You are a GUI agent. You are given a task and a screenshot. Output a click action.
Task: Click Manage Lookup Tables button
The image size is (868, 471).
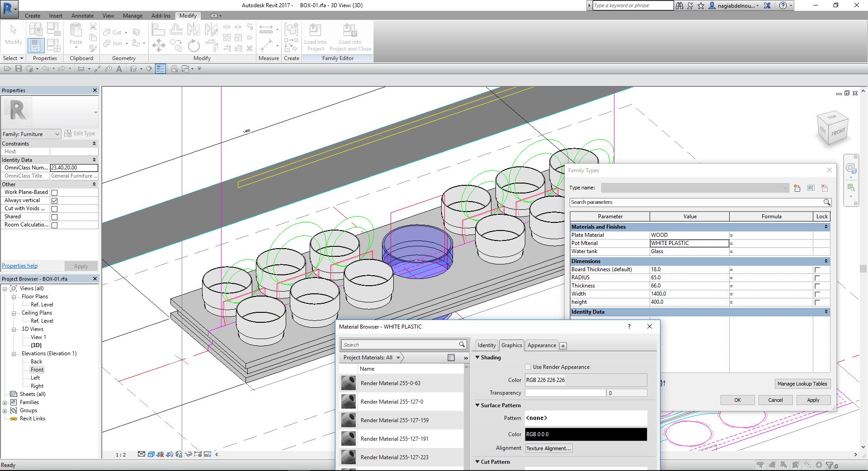pyautogui.click(x=802, y=384)
